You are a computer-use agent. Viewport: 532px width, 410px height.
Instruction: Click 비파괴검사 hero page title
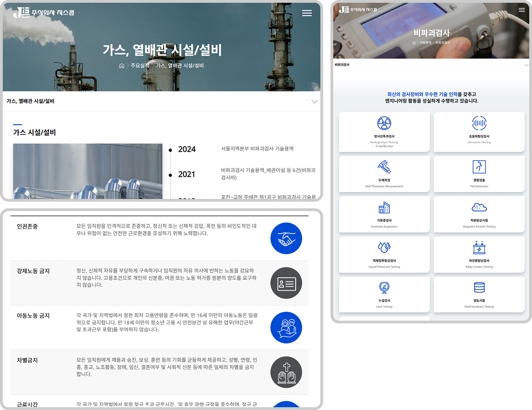coord(432,33)
